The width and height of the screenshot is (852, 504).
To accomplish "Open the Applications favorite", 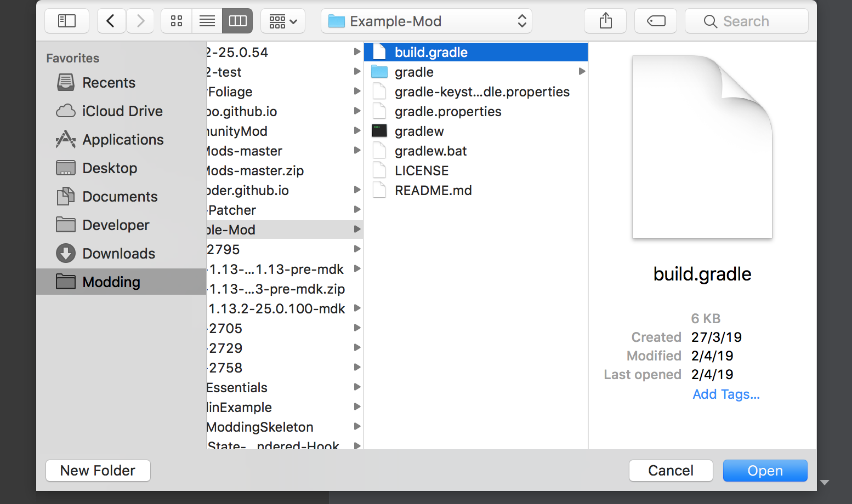I will click(122, 140).
